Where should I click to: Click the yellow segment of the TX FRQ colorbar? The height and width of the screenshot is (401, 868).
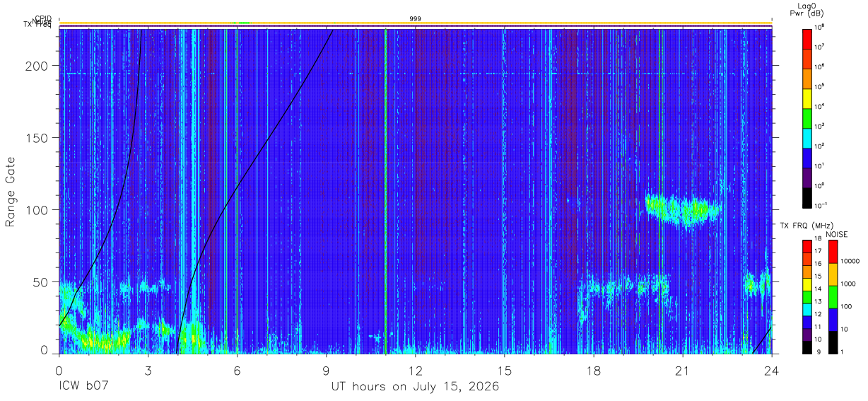point(807,284)
